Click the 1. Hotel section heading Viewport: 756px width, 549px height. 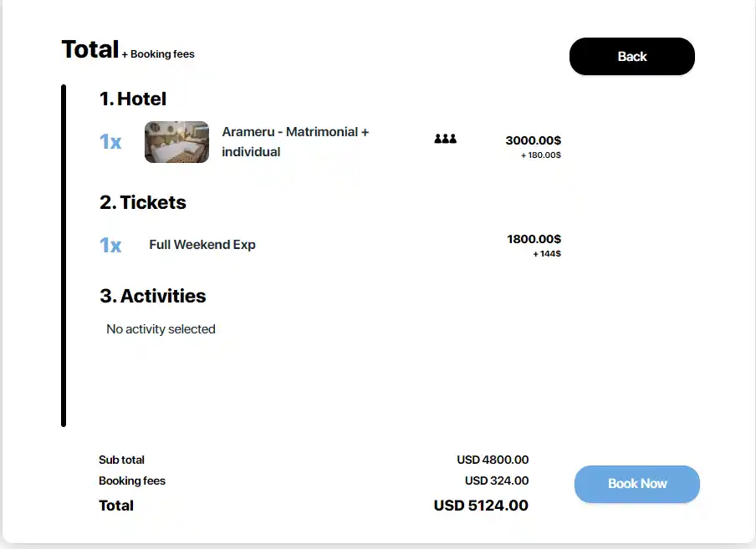[133, 99]
